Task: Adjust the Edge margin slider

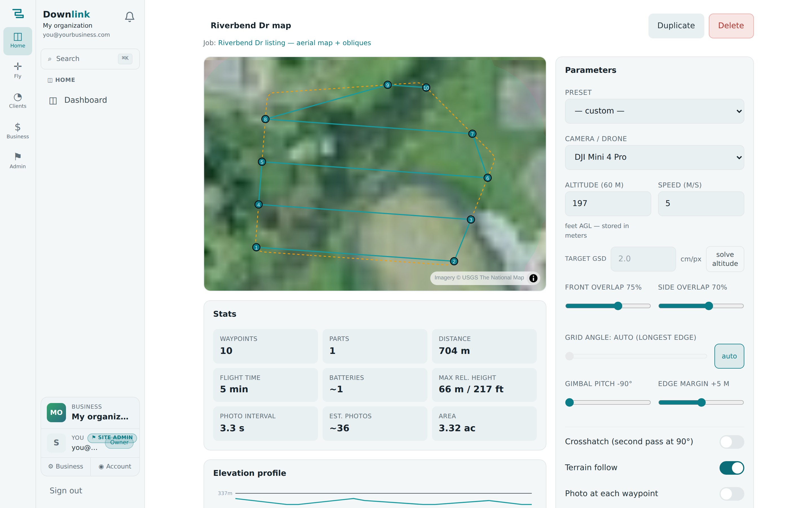Action: (x=701, y=402)
